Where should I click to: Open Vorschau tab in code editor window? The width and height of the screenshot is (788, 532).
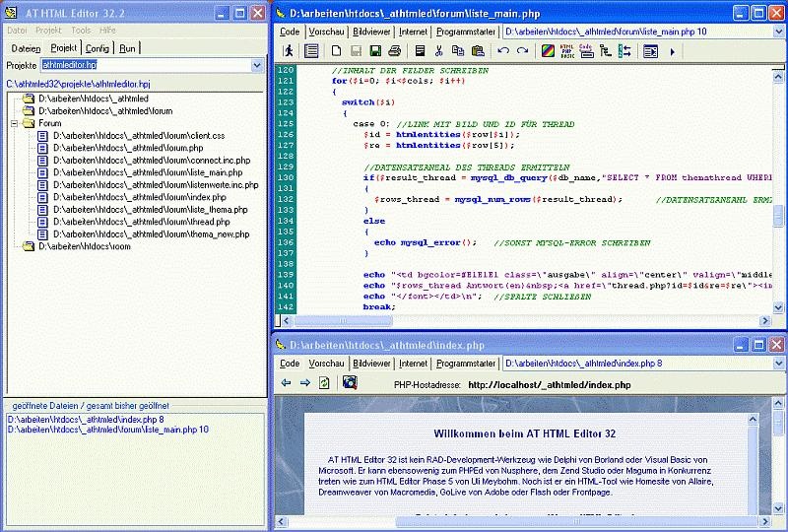pyautogui.click(x=326, y=32)
